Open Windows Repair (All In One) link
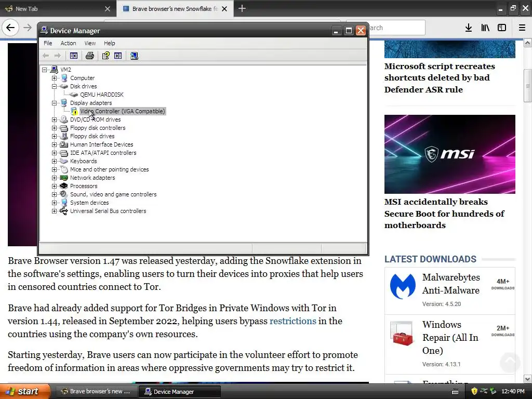 tap(450, 338)
